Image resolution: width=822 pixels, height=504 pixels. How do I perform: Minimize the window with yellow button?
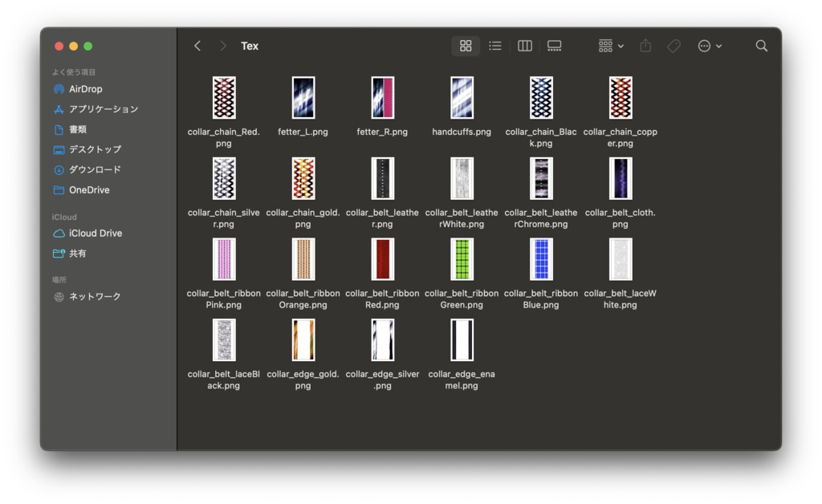pos(74,46)
